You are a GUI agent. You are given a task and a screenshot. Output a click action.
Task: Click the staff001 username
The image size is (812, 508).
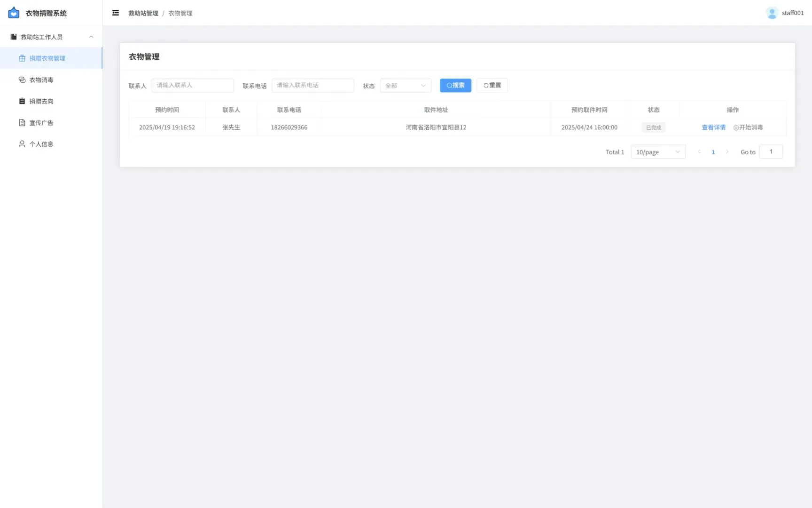click(793, 13)
